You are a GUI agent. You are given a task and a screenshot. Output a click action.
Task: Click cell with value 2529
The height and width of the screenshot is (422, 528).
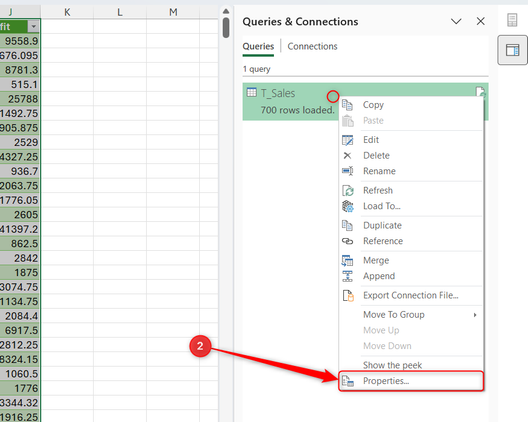pos(20,142)
